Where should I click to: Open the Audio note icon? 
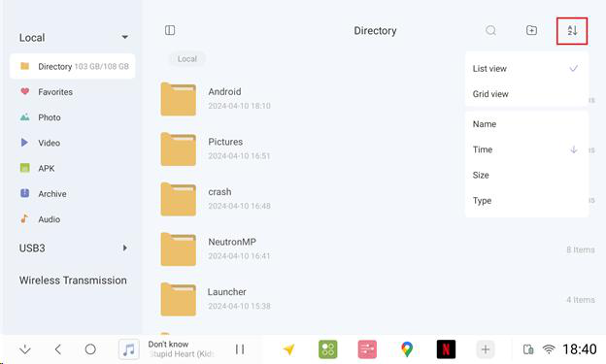(24, 218)
